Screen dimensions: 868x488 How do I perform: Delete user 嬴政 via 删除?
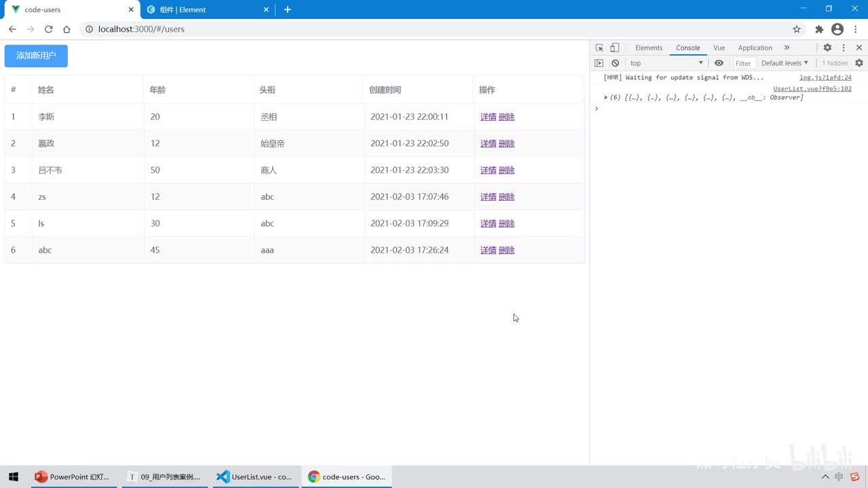tap(507, 143)
